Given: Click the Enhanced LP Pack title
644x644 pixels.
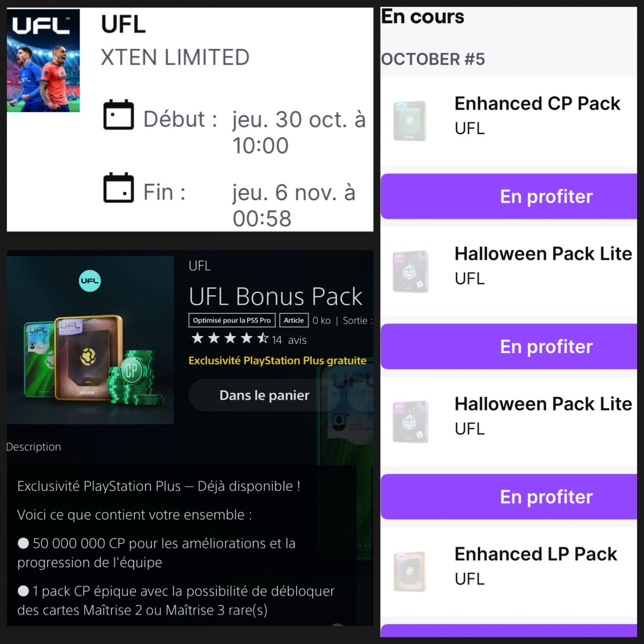Looking at the screenshot, I should point(536,554).
